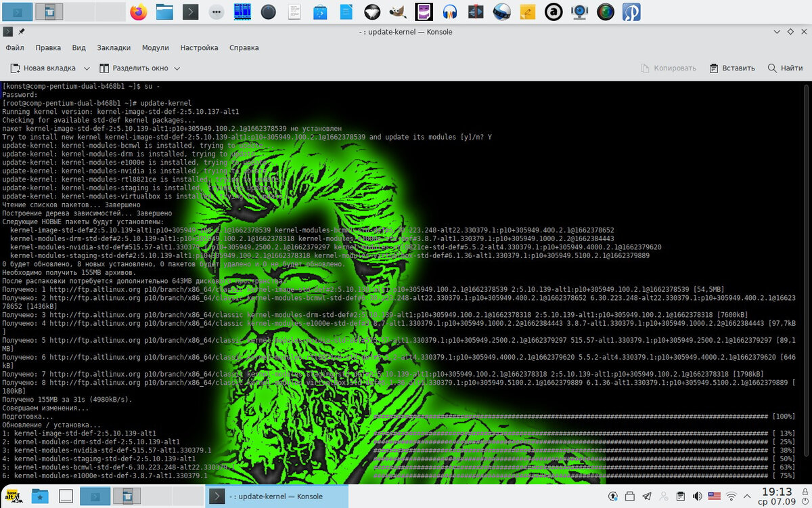The image size is (812, 508).
Task: Click the dark round sphere launcher
Action: [269, 12]
